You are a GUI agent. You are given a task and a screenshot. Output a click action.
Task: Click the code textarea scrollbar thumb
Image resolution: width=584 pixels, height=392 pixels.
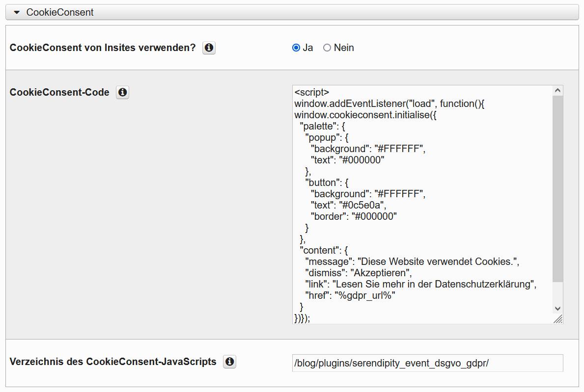[x=557, y=189]
